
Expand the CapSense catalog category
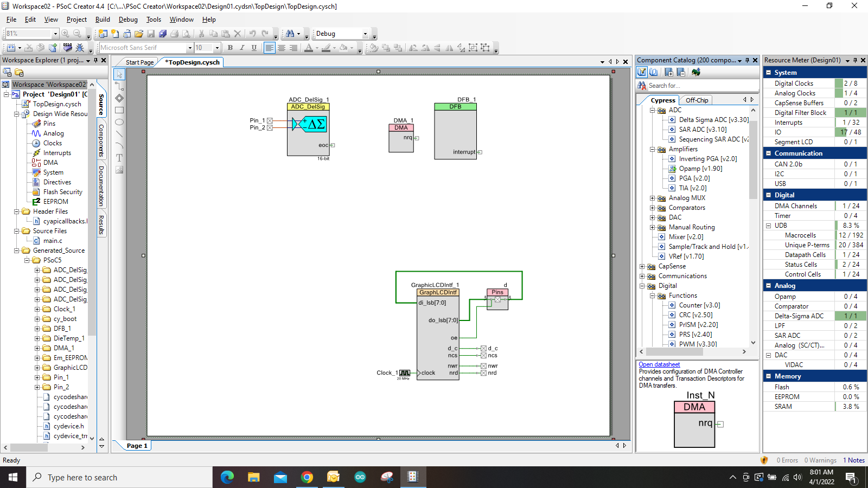click(x=642, y=266)
